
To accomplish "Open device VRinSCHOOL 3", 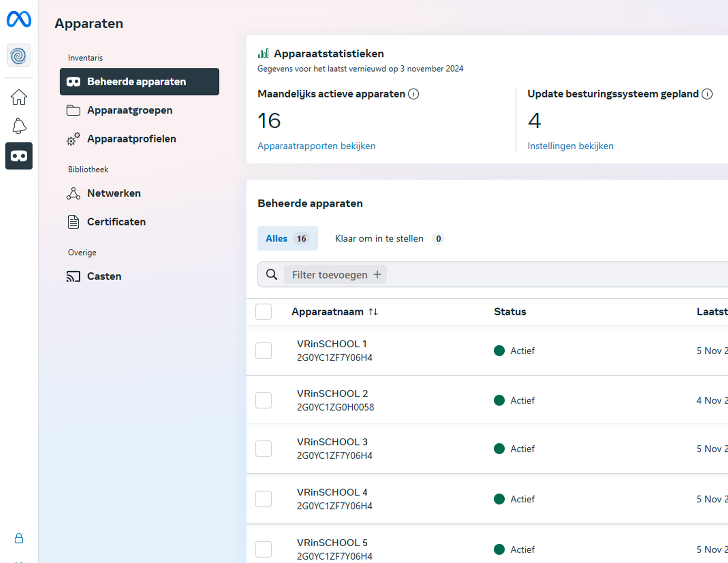I will [332, 442].
